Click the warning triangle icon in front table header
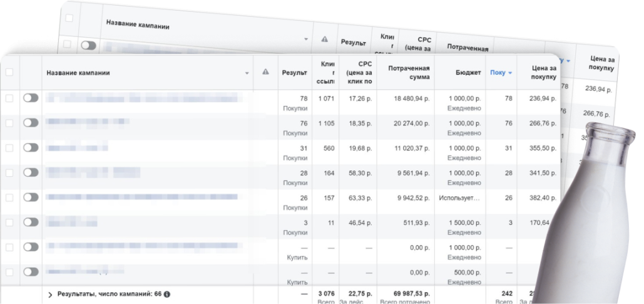This screenshot has width=644, height=304. click(266, 71)
